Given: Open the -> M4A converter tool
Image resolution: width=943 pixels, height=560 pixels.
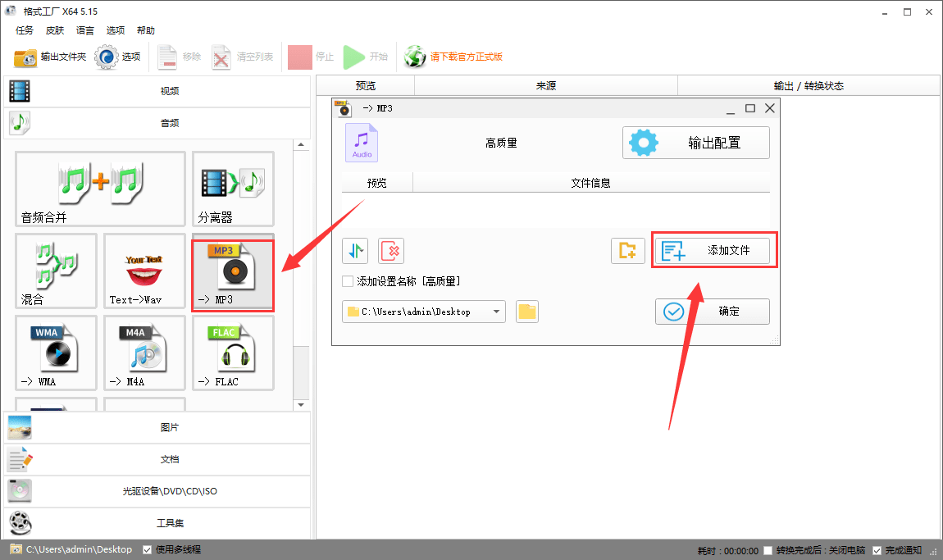Looking at the screenshot, I should tap(144, 353).
